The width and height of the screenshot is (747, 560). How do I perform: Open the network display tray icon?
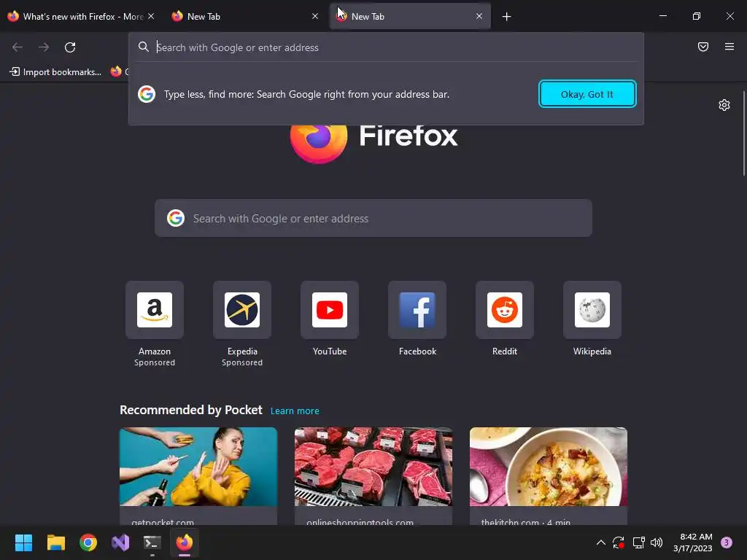pos(638,542)
